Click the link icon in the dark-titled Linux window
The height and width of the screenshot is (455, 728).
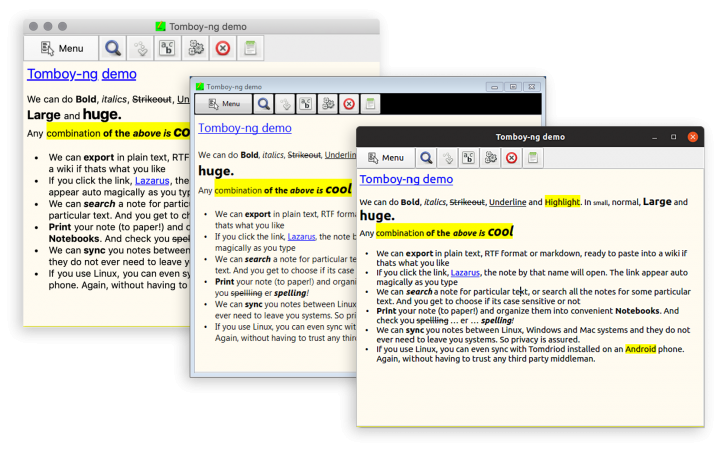[448, 158]
